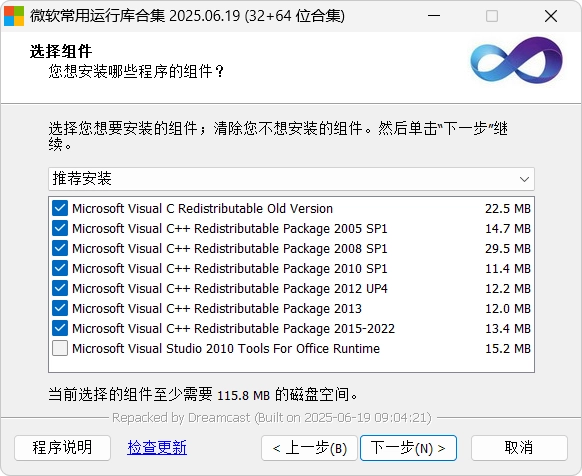Select the 13.4 MB size value
582x476 pixels.
click(x=508, y=329)
